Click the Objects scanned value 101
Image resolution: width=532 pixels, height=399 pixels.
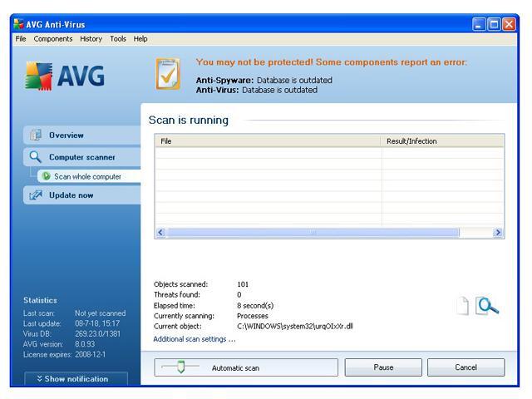243,284
